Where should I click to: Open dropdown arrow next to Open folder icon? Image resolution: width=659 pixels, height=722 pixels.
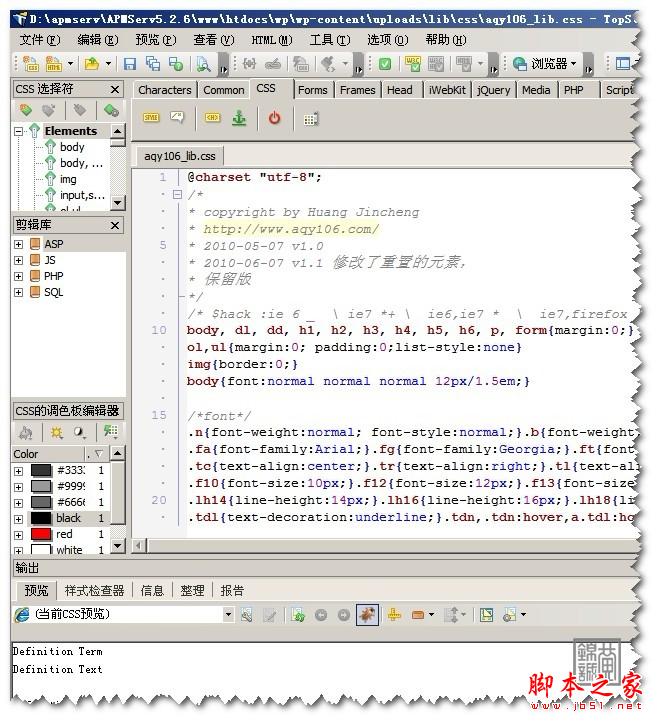[108, 64]
